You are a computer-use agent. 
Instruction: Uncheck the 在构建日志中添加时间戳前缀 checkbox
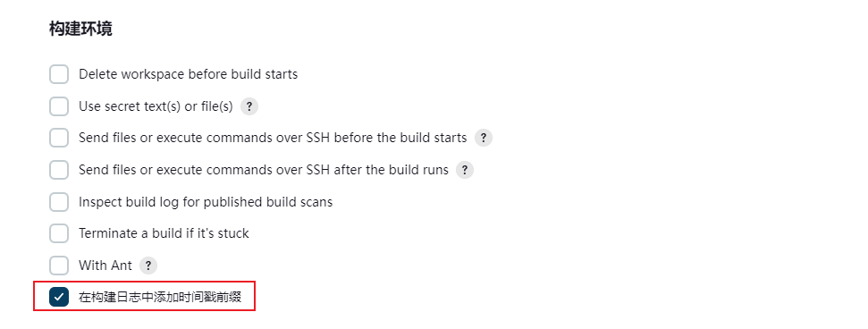[59, 298]
